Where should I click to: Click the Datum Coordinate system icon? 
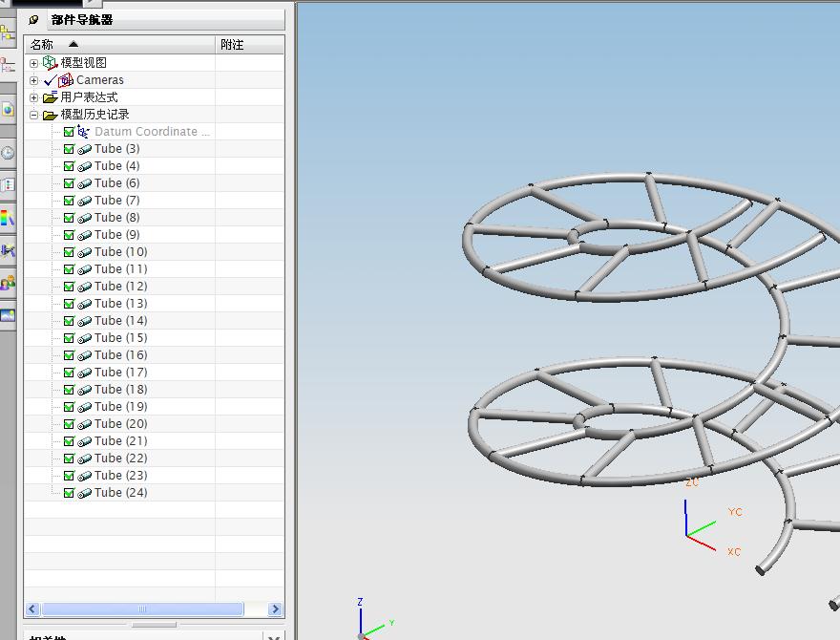pyautogui.click(x=83, y=131)
